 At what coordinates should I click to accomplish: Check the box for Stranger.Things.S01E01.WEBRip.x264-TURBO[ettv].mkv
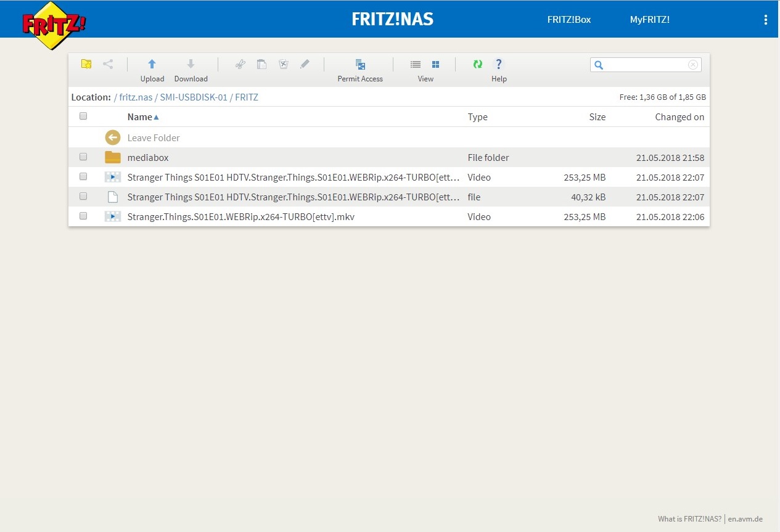click(x=83, y=216)
